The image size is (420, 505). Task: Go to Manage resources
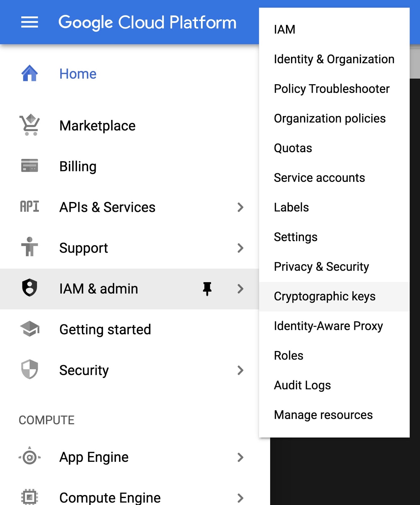click(323, 415)
